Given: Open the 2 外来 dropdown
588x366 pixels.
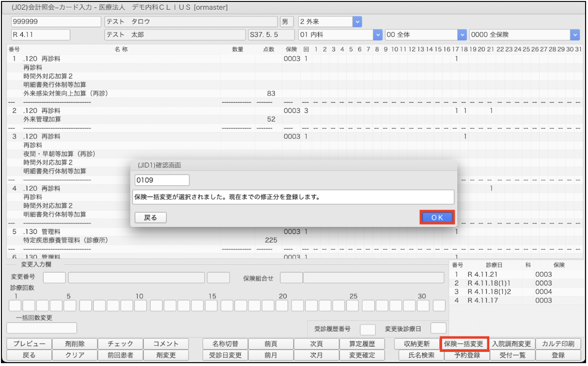Looking at the screenshot, I should (x=357, y=22).
